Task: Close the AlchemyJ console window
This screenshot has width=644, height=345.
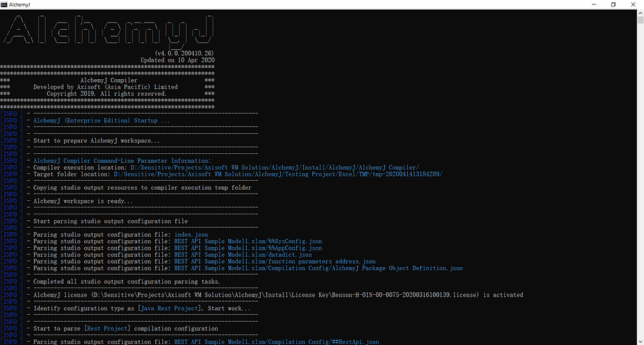Action: click(632, 5)
